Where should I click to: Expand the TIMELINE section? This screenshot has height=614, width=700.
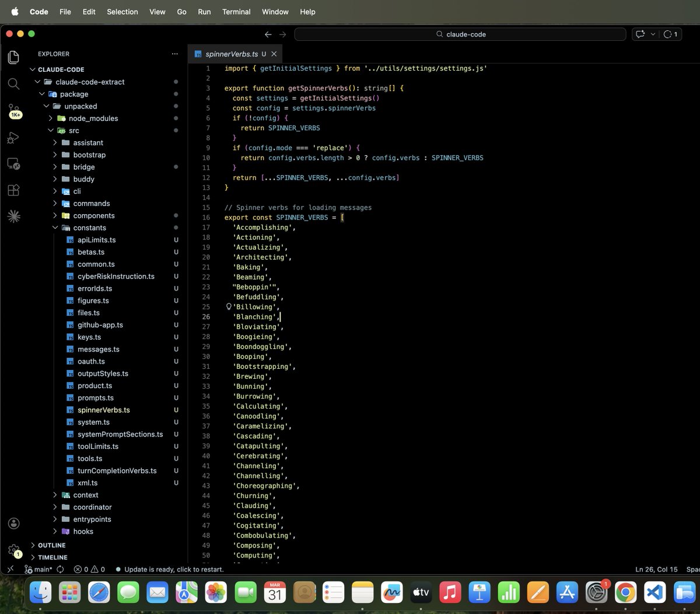pyautogui.click(x=33, y=557)
